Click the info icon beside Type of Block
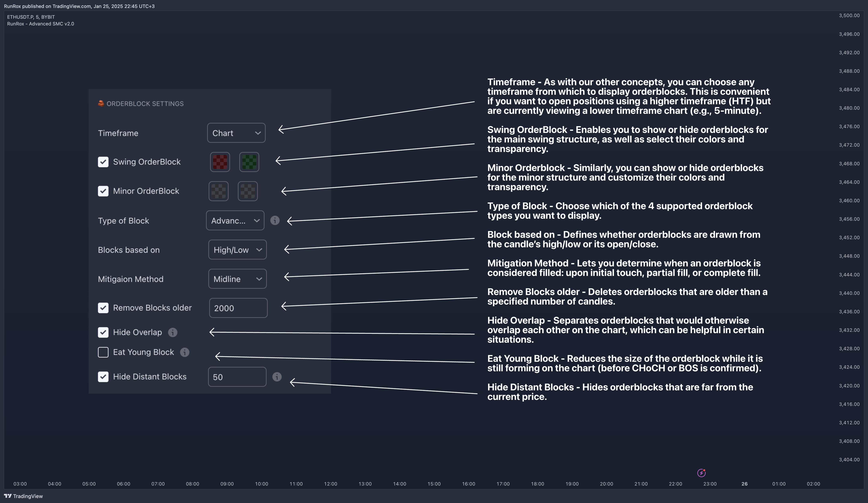Screen dimensions: 868x503 274,220
